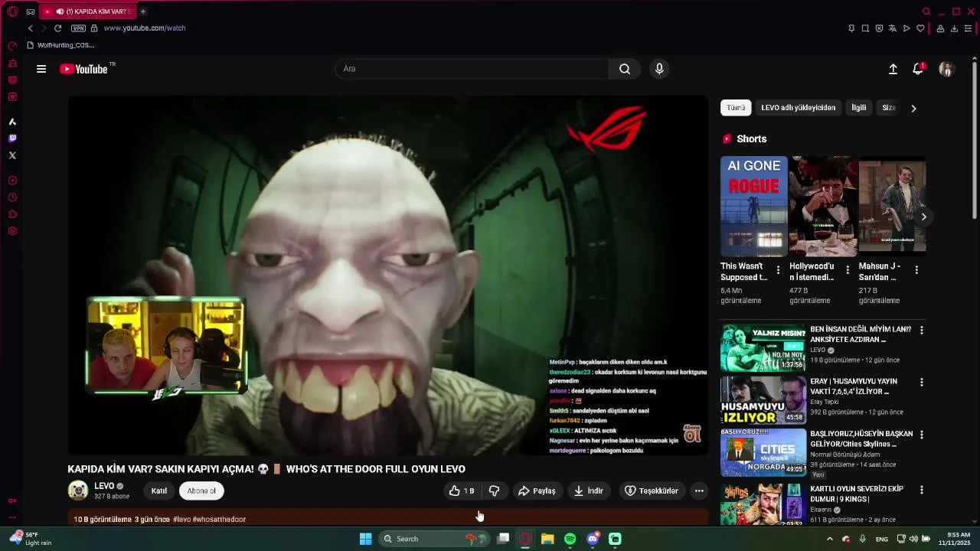Open Opera GX main menu logo

click(12, 11)
